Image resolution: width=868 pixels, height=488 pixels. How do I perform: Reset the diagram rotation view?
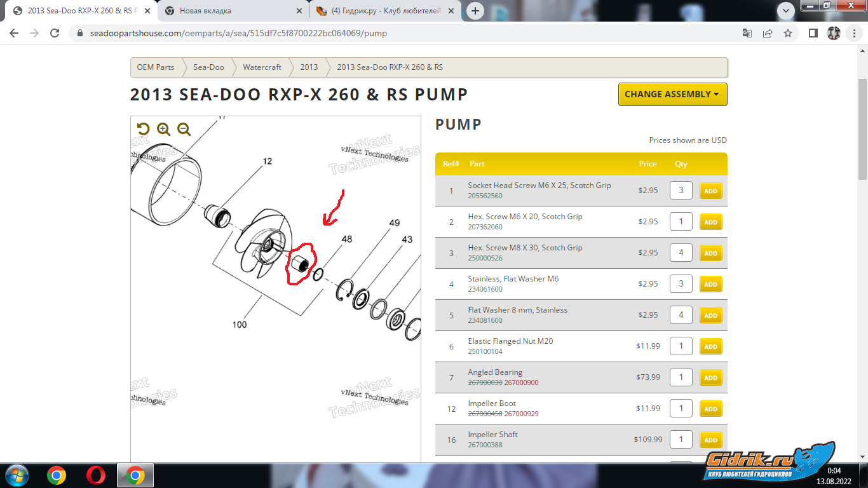point(143,130)
